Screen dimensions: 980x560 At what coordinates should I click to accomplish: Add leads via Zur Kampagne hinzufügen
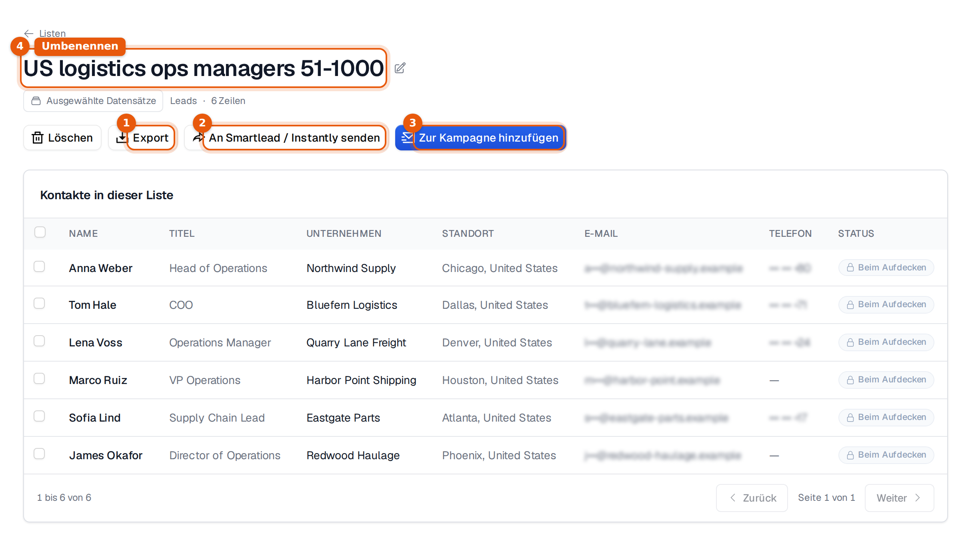pos(480,138)
